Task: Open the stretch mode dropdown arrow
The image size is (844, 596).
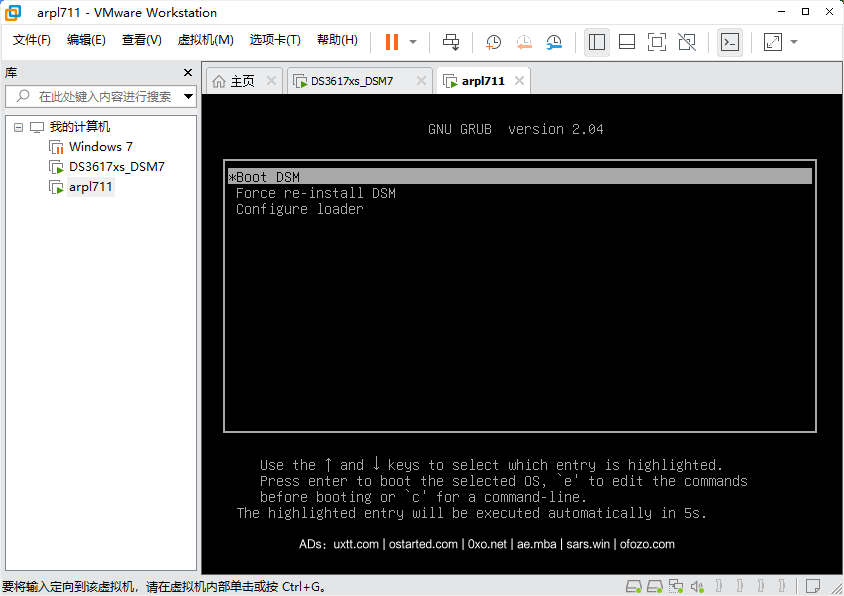Action: 794,42
